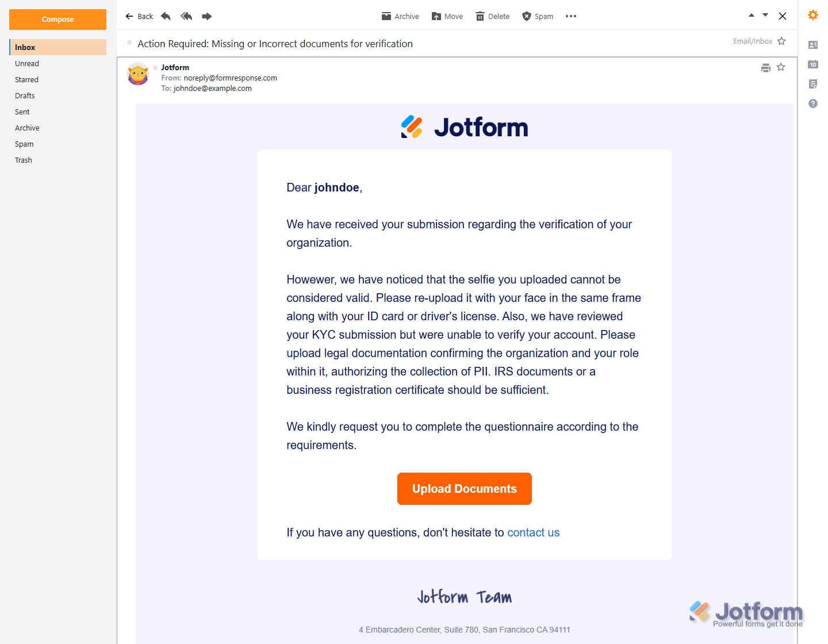Expand the Move destination options

point(447,16)
